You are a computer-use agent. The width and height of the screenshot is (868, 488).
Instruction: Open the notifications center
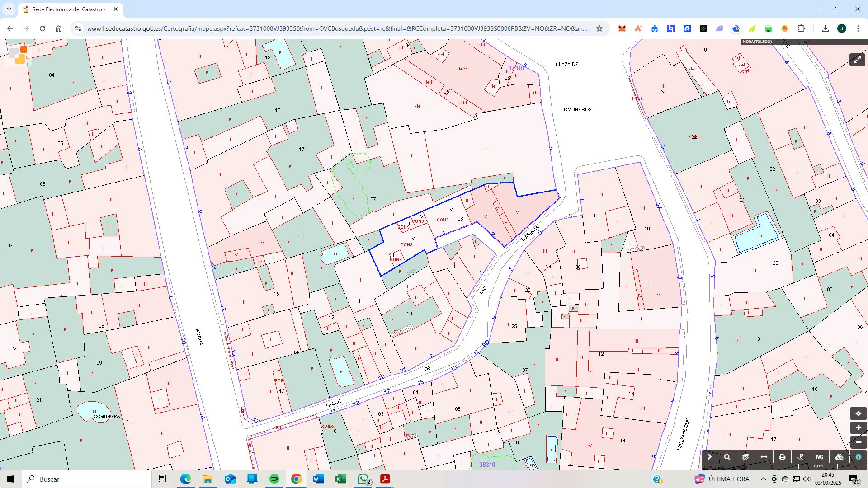click(x=854, y=479)
